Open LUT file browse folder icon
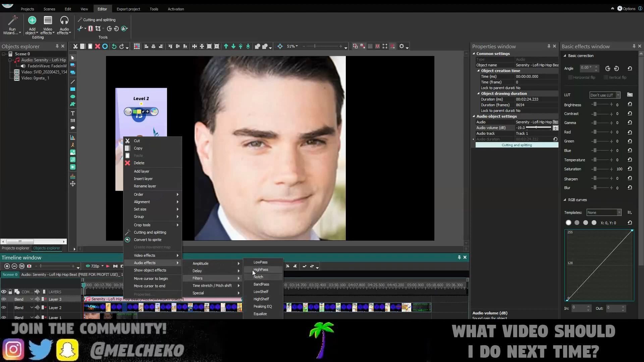Viewport: 644px width, 362px height. 630,95
